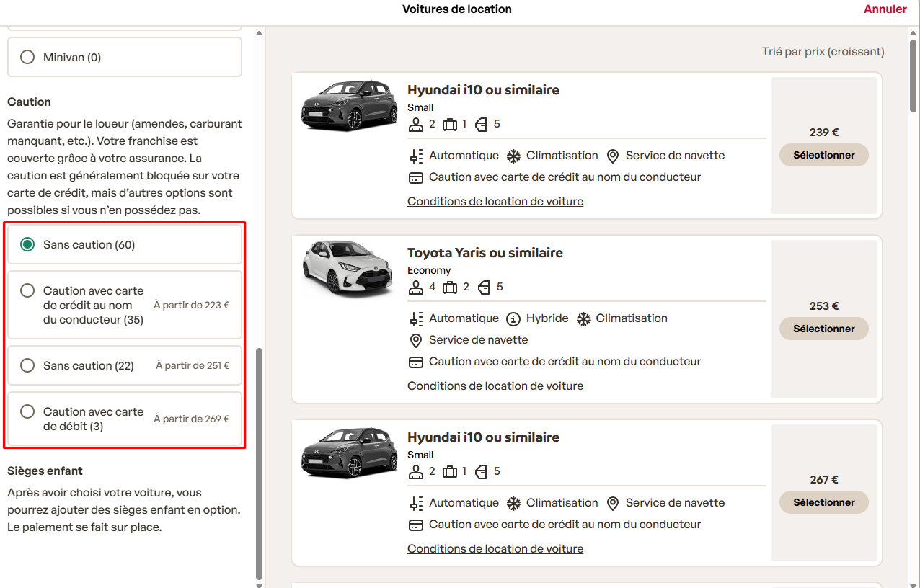The height and width of the screenshot is (588, 920).
Task: Click shuttle location pin on 239 € Hyundai
Action: [613, 156]
